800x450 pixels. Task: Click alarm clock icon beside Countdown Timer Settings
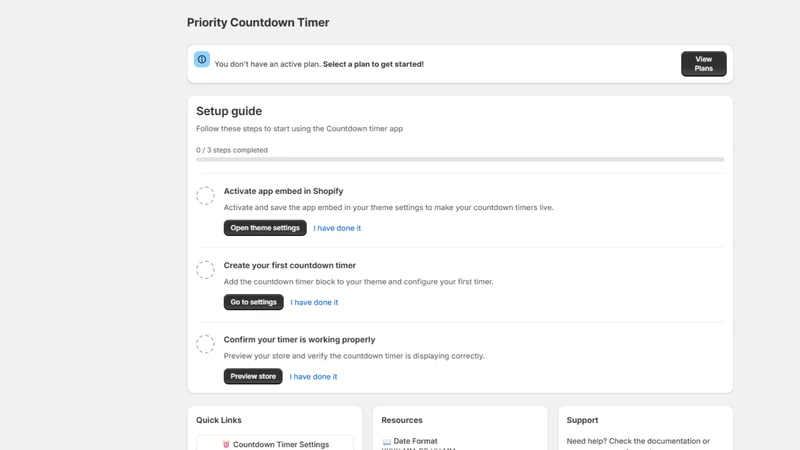[226, 444]
